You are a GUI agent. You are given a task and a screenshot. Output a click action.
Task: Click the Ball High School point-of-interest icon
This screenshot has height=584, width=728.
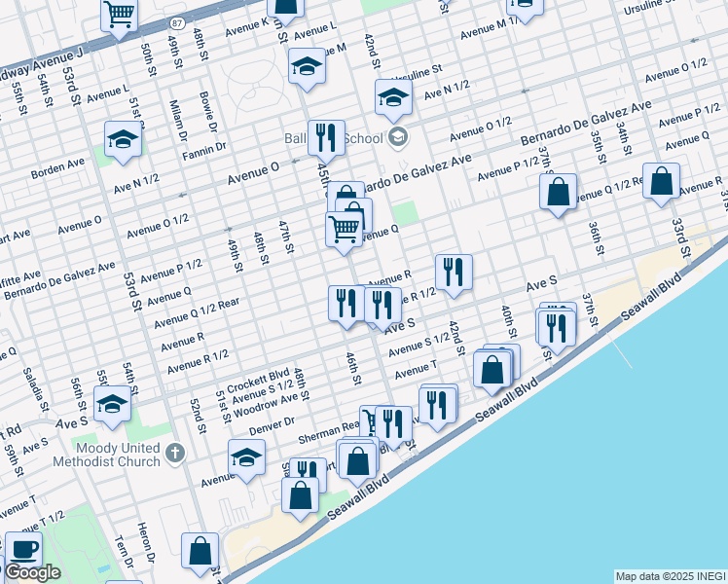tap(398, 137)
